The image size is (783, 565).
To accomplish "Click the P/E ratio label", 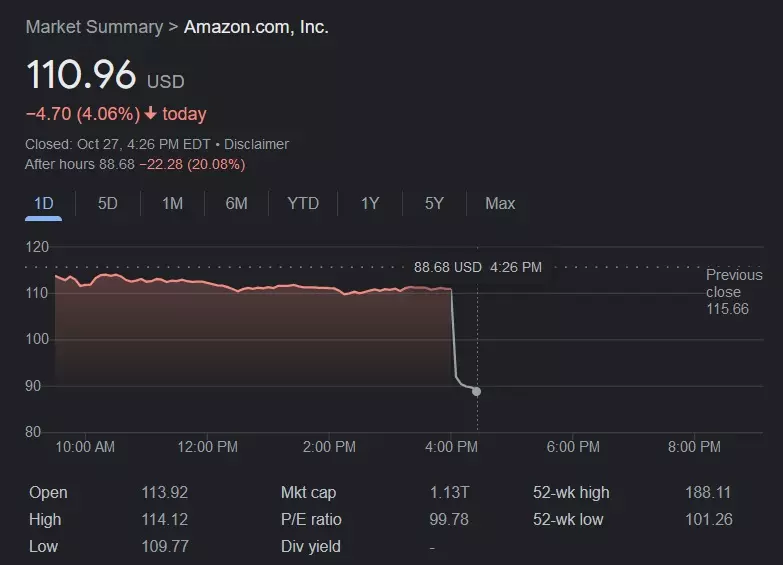I will click(311, 519).
